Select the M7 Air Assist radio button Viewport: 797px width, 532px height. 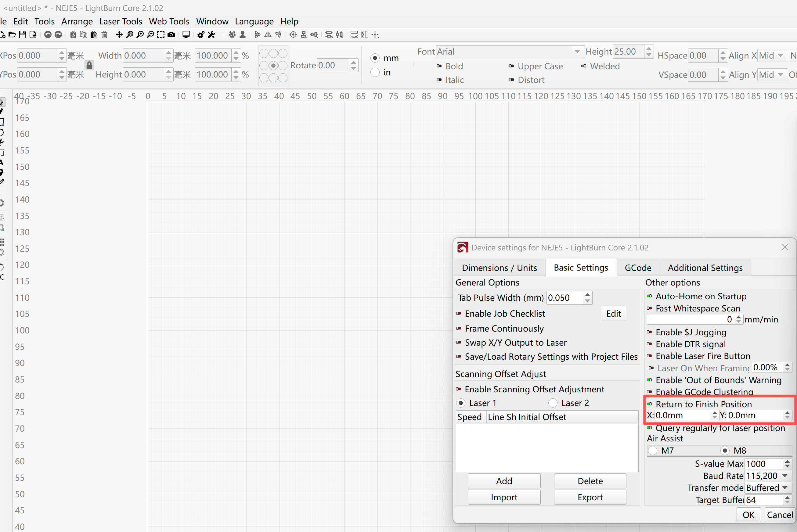click(x=652, y=451)
